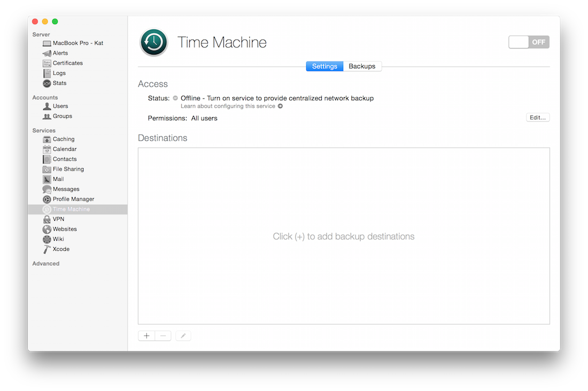The height and width of the screenshot is (391, 588).
Task: Open Learn about configuring this service link
Action: pos(228,106)
